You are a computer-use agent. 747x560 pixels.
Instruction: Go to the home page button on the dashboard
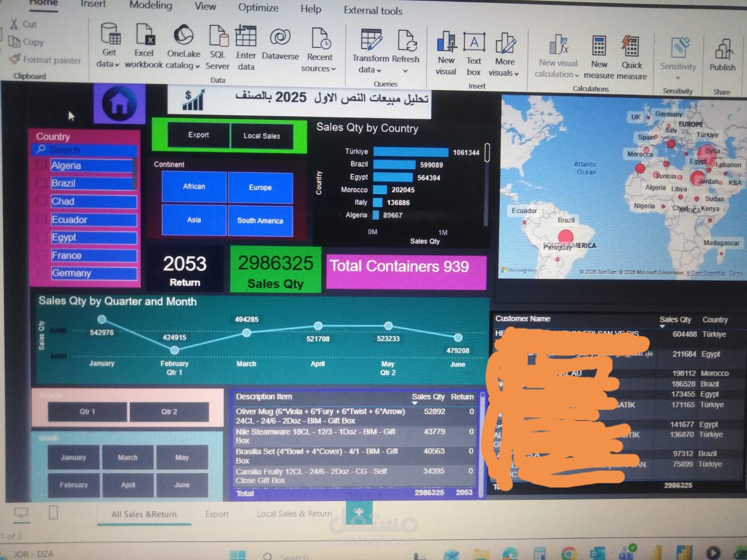point(120,103)
